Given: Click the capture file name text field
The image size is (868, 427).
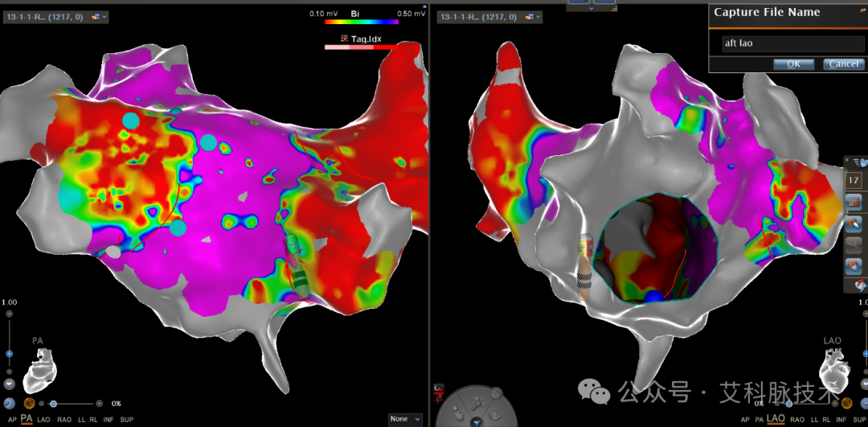Looking at the screenshot, I should click(x=793, y=43).
